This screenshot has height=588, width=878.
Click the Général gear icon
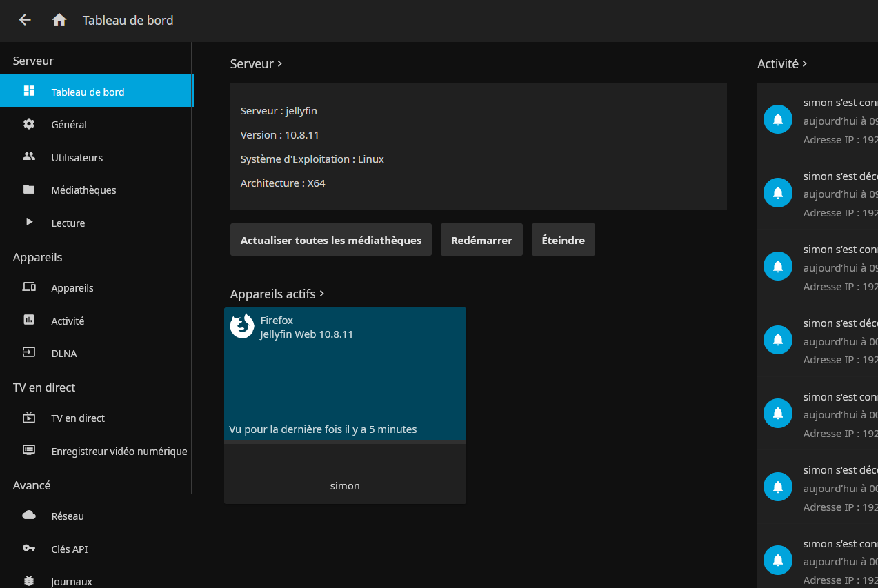click(x=29, y=124)
